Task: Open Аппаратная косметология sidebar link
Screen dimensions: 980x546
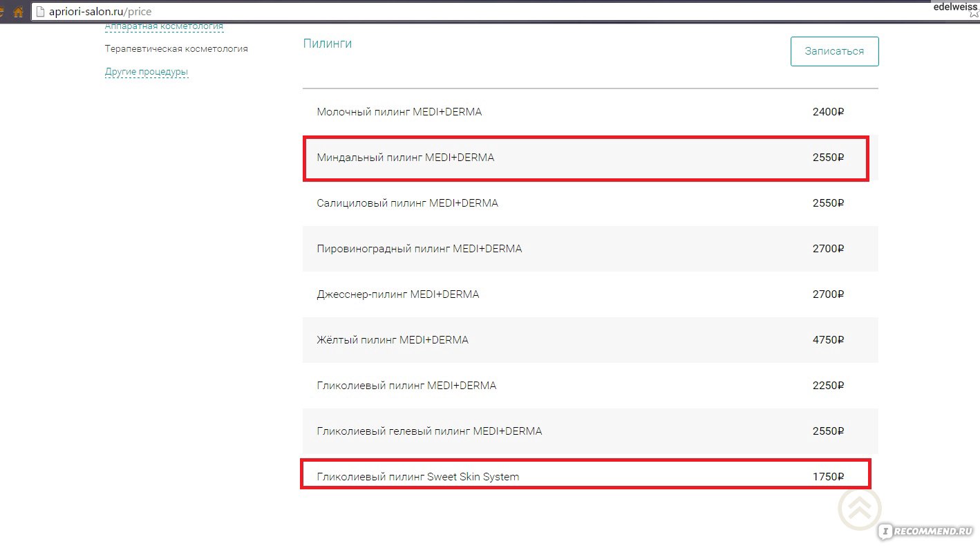Action: click(x=164, y=26)
